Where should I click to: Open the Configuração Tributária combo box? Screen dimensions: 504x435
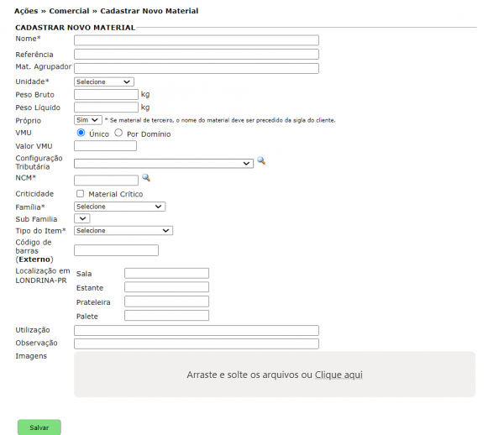(163, 164)
